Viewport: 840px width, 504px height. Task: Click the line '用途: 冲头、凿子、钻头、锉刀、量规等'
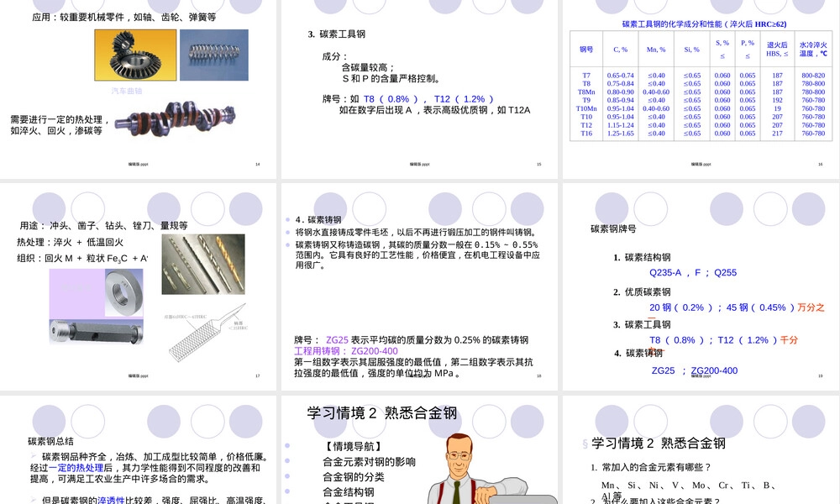coord(104,225)
